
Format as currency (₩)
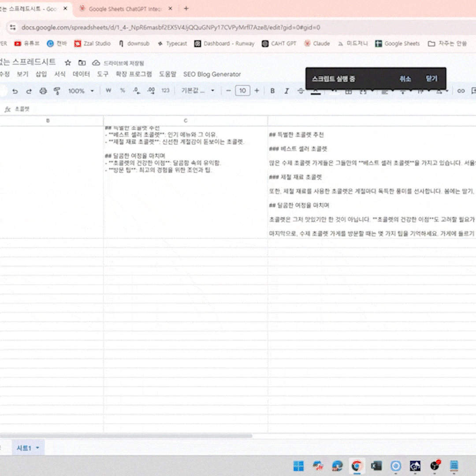point(108,90)
